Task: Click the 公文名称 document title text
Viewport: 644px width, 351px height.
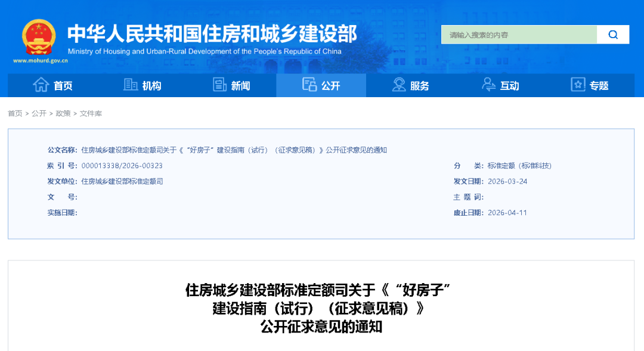Action: click(x=234, y=150)
